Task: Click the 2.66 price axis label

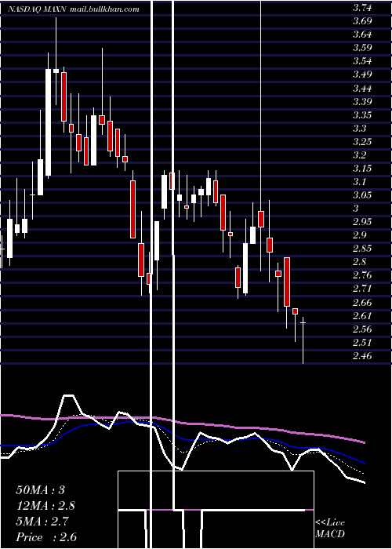Action: coord(362,302)
